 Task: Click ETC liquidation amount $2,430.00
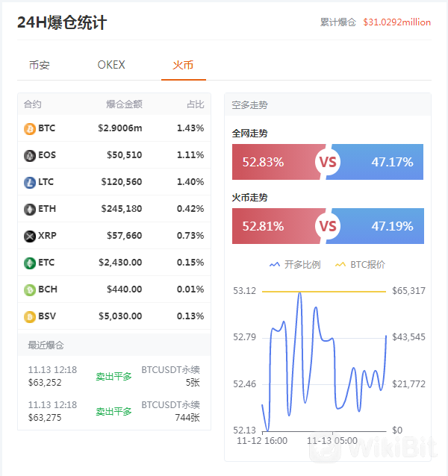120,263
